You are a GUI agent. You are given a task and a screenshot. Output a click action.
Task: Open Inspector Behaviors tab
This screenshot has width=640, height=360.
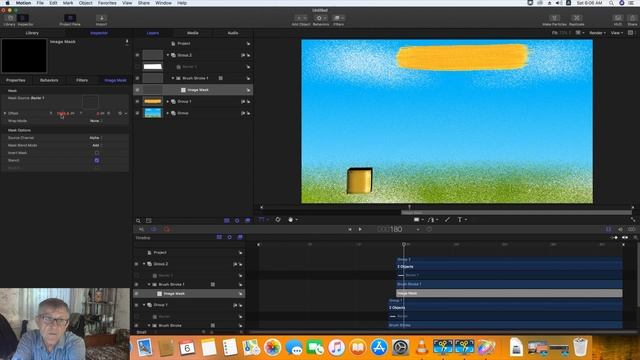click(x=49, y=80)
